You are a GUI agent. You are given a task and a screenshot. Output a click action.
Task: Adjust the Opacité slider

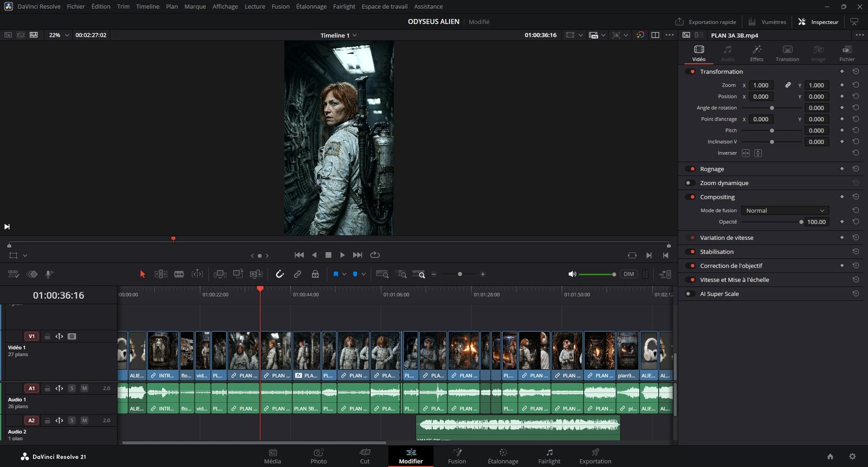pos(771,222)
